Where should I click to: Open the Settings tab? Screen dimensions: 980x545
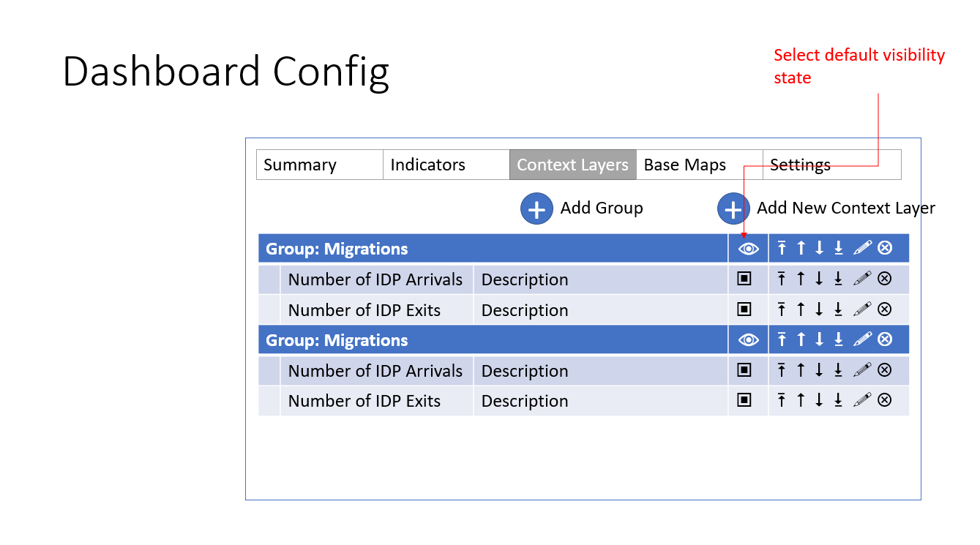click(832, 165)
